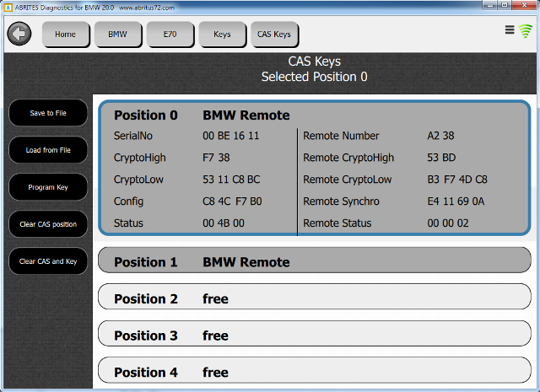Select the E70 breadcrumb button
Viewport: 540px width, 392px height.
click(x=170, y=34)
